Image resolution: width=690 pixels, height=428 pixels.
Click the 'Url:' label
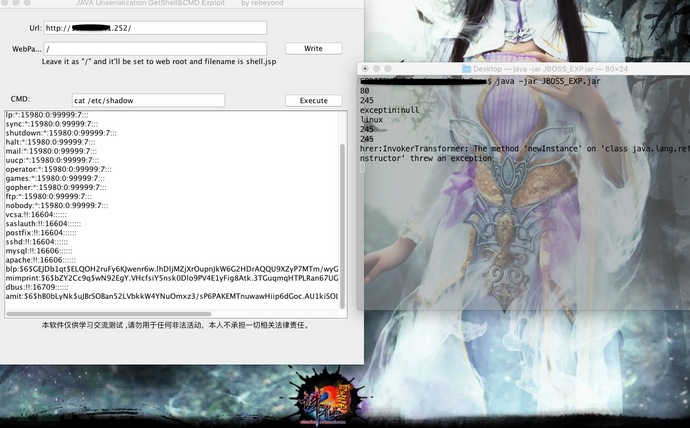click(35, 28)
